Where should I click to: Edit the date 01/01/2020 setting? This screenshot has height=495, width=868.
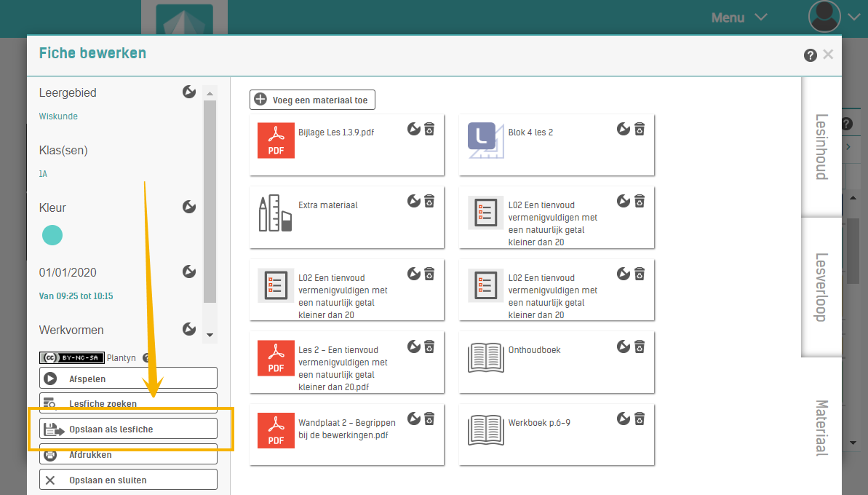point(188,272)
